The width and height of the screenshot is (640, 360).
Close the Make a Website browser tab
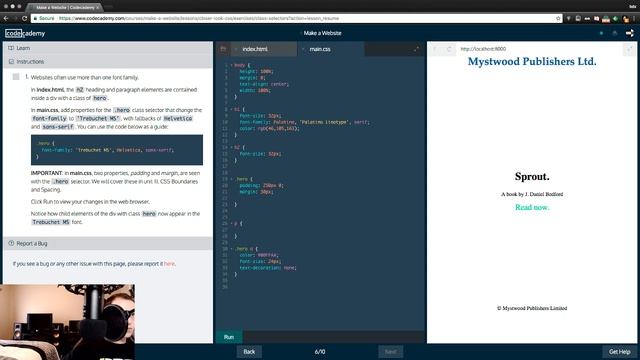(98, 7)
